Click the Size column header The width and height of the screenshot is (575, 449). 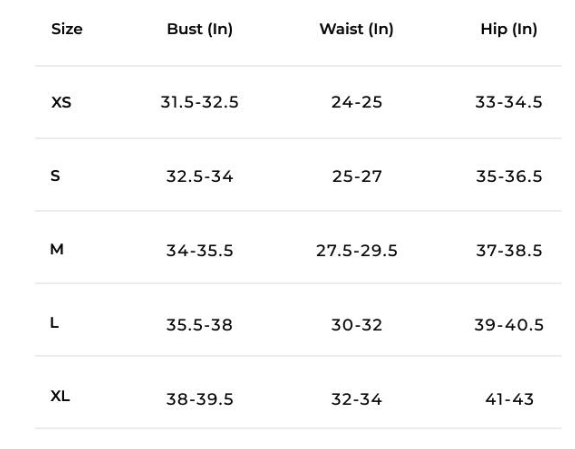coord(67,29)
